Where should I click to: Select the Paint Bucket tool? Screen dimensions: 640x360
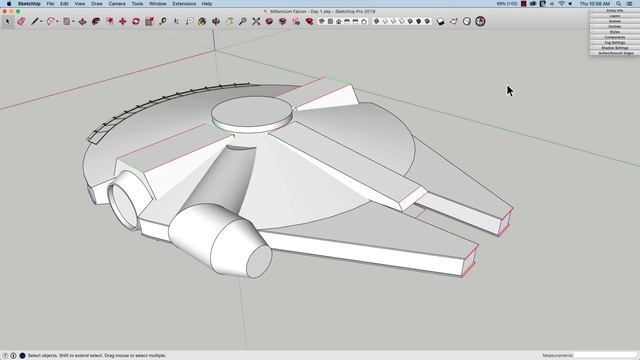click(x=202, y=21)
